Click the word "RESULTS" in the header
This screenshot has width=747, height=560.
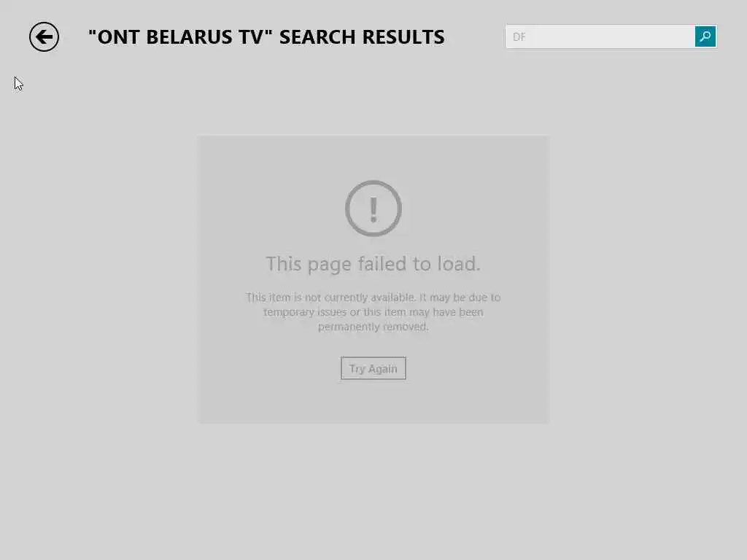pos(403,37)
